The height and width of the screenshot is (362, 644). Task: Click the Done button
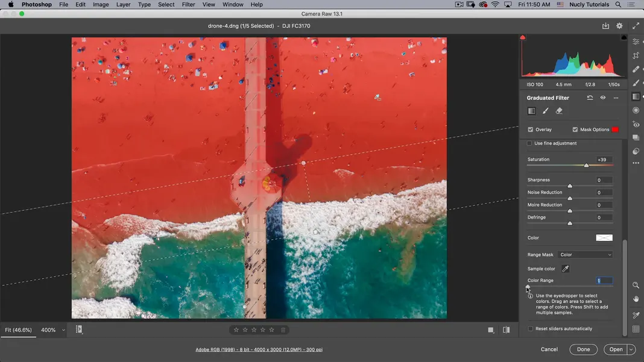pyautogui.click(x=583, y=350)
